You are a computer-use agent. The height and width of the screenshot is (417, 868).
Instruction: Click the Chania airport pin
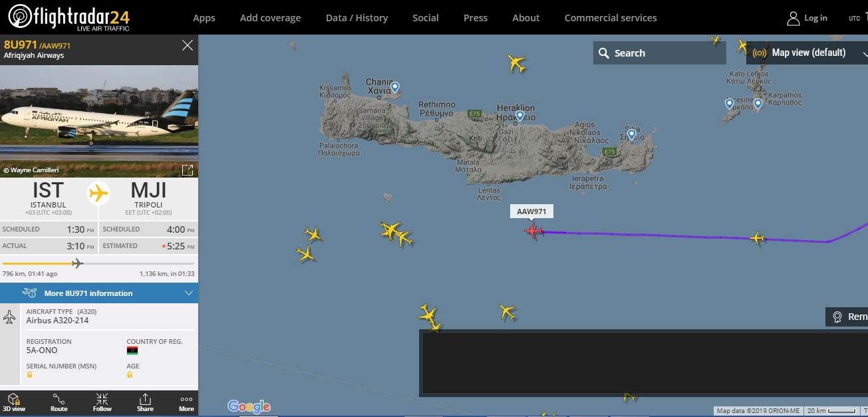pos(394,87)
